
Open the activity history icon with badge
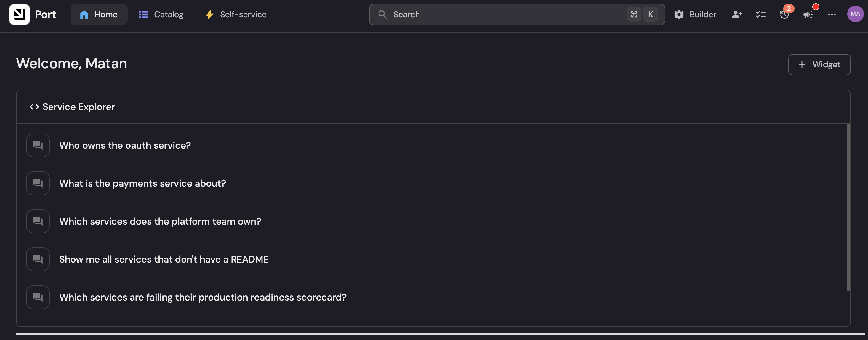(784, 15)
